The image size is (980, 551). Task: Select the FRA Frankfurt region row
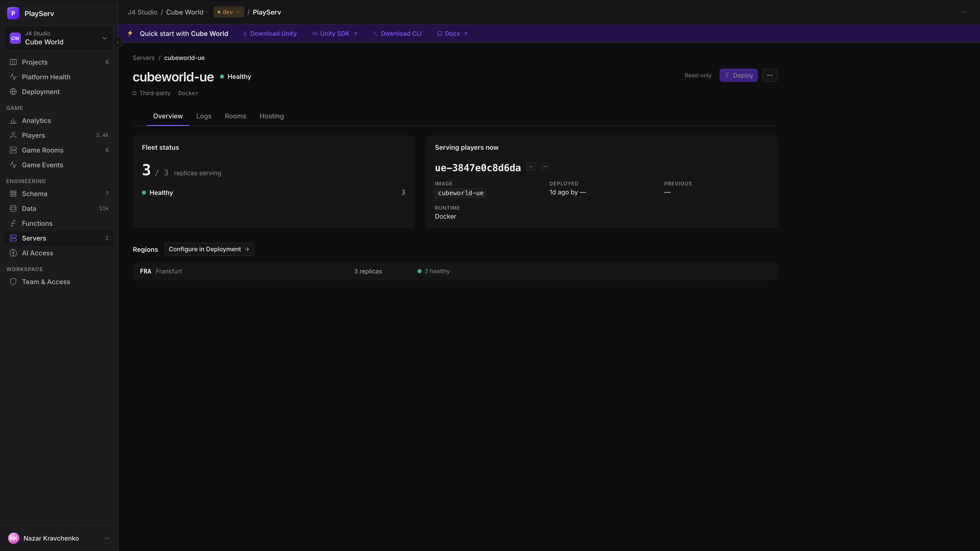455,271
